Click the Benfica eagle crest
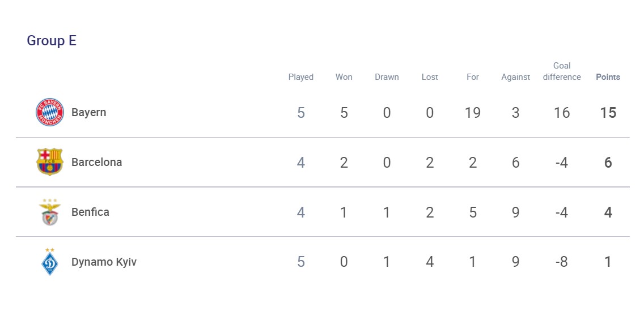This screenshot has width=644, height=311. tap(50, 212)
